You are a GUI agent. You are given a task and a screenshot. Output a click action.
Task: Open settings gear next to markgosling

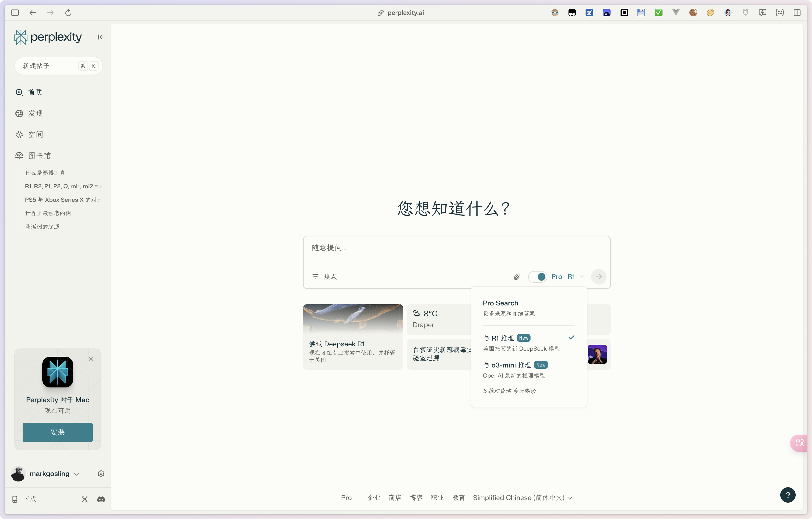pyautogui.click(x=101, y=474)
